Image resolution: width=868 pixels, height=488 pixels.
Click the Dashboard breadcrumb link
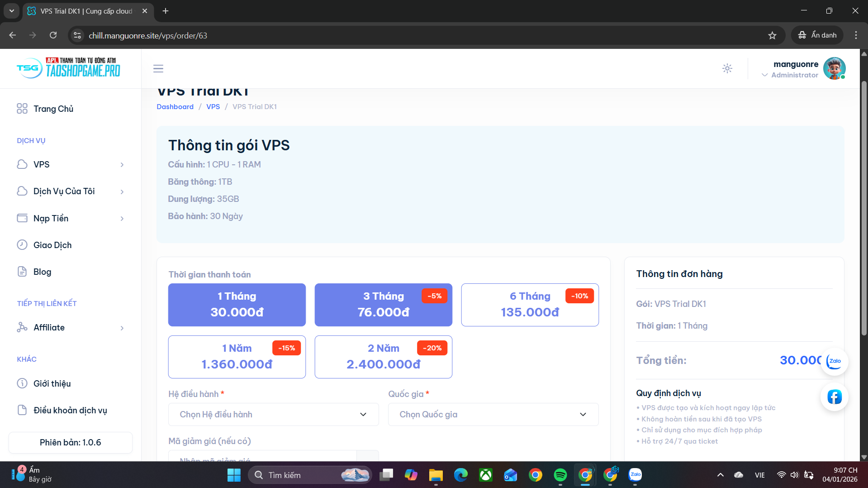[175, 107]
